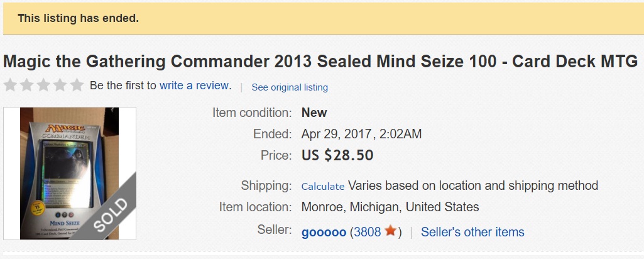
Task: Click the "This listing has ended" banner
Action: [78, 18]
